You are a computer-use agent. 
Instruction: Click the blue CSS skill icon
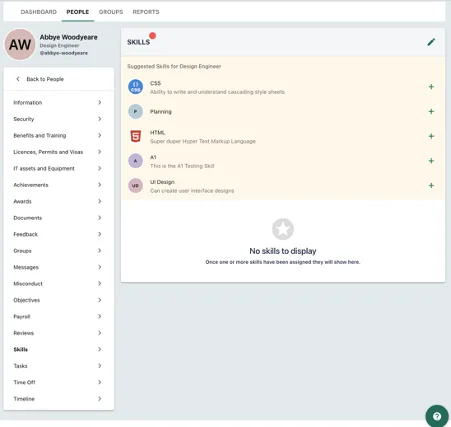136,87
